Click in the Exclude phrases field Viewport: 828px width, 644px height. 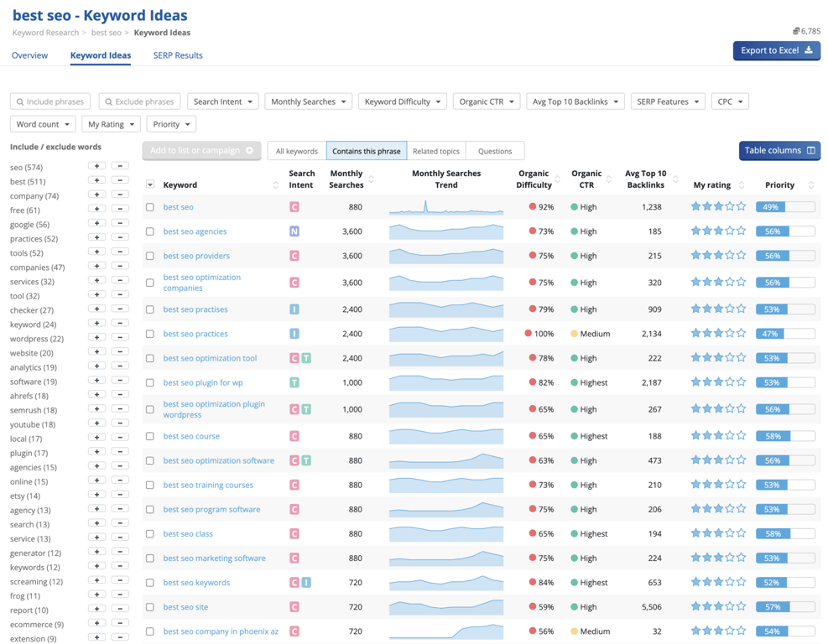pyautogui.click(x=139, y=101)
